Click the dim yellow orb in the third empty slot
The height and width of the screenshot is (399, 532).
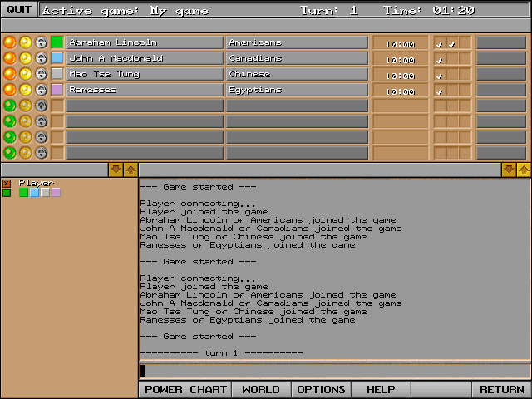coord(26,137)
